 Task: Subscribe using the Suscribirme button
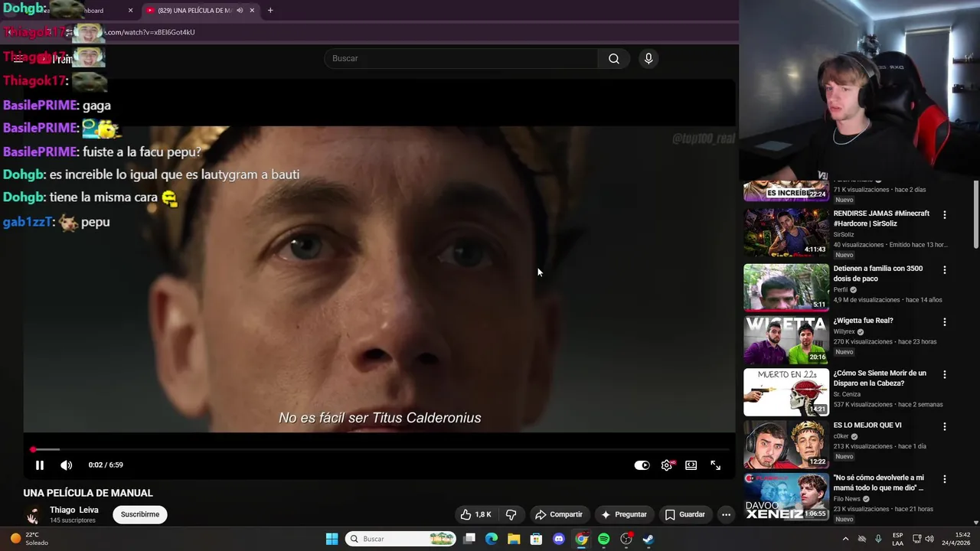coord(140,514)
